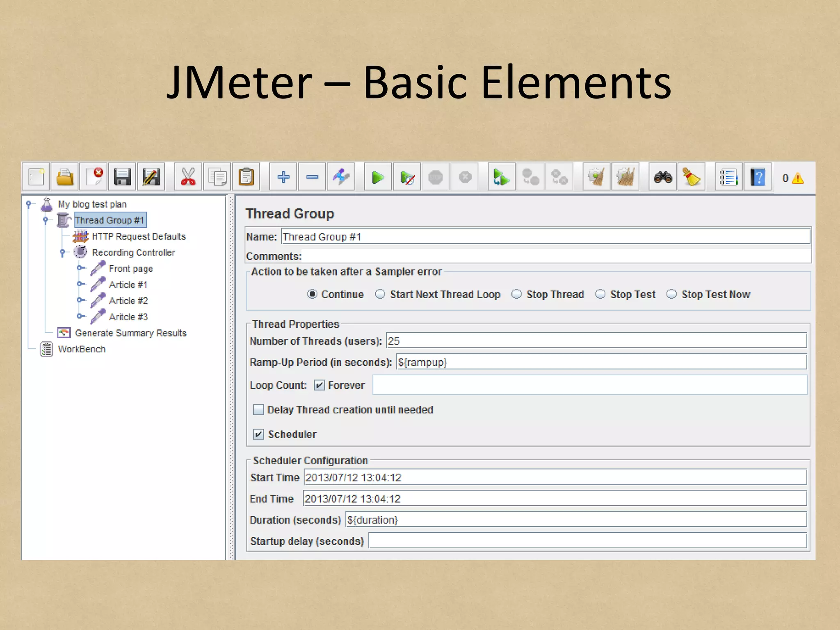This screenshot has height=630, width=840.
Task: Click the Loop Count value field
Action: pos(590,385)
